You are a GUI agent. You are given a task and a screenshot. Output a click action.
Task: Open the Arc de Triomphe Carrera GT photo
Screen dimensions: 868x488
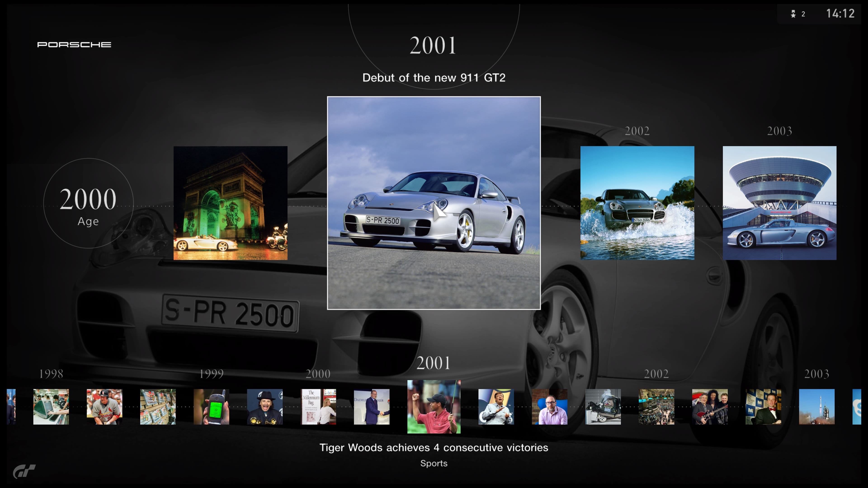point(231,203)
